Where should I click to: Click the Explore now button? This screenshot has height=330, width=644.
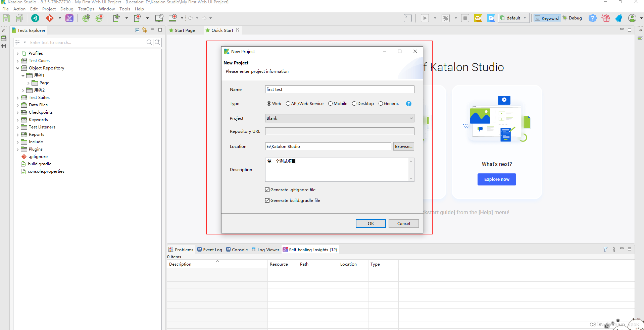pyautogui.click(x=497, y=179)
